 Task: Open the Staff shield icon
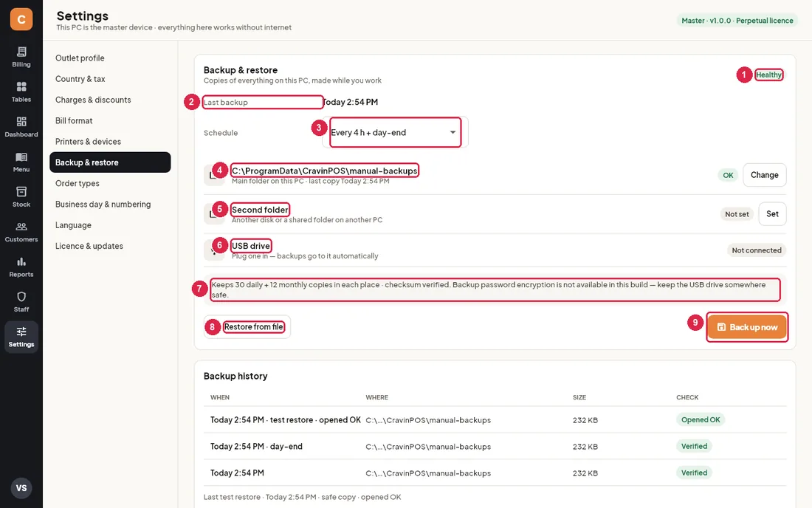click(21, 297)
